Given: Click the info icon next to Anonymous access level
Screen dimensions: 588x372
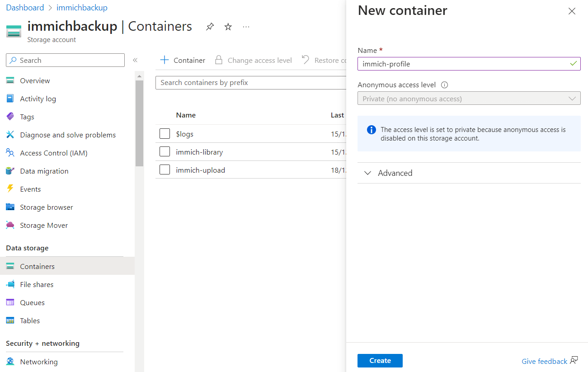Looking at the screenshot, I should coord(444,85).
